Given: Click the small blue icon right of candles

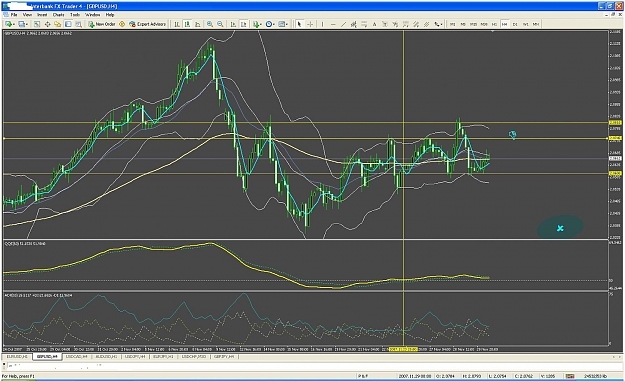Looking at the screenshot, I should (513, 135).
